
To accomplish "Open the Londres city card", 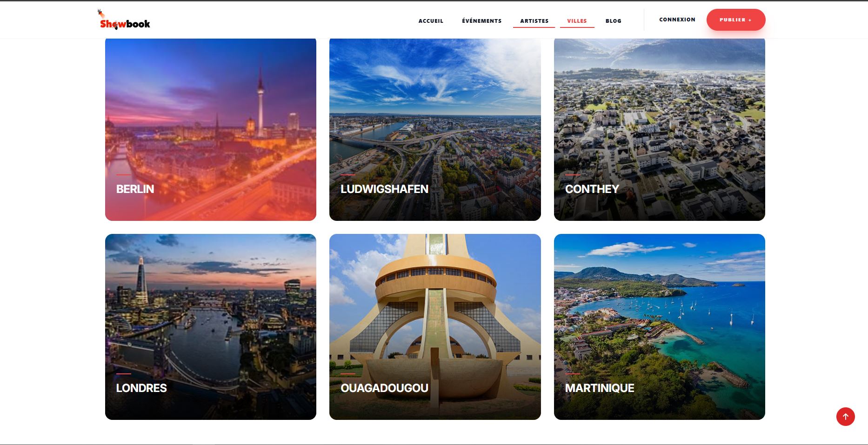I will (211, 327).
